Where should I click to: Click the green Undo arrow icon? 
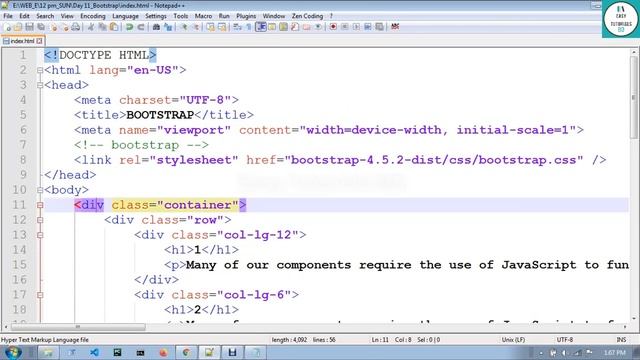[x=129, y=27]
